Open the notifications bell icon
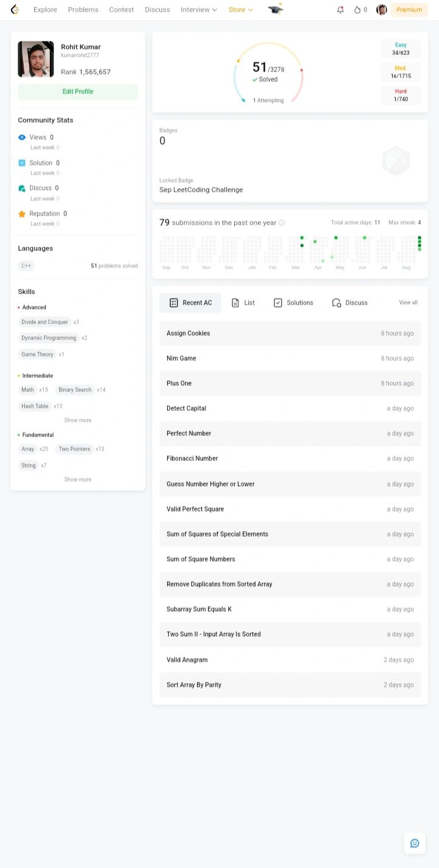Screen dimensions: 439x868 [x=340, y=10]
